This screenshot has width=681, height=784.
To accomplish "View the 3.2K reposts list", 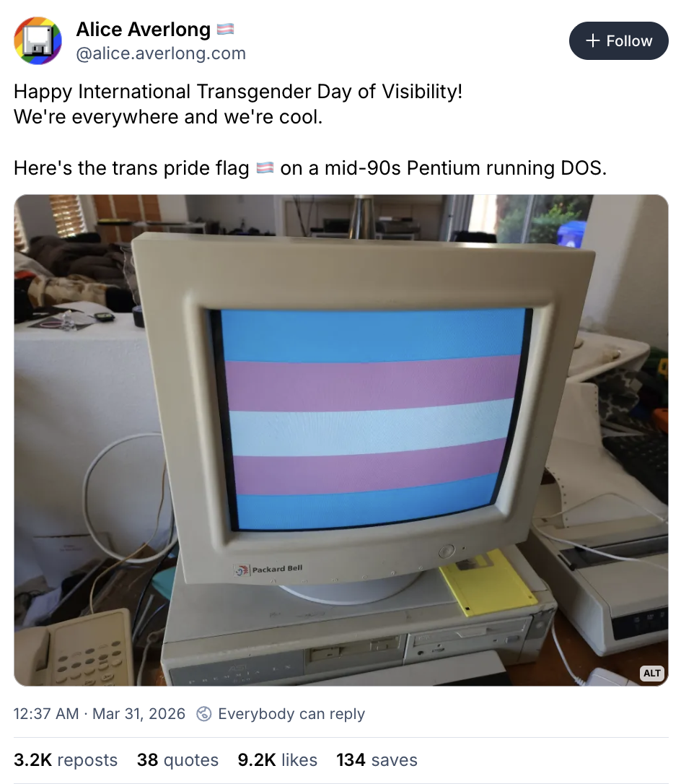I will coord(66,760).
